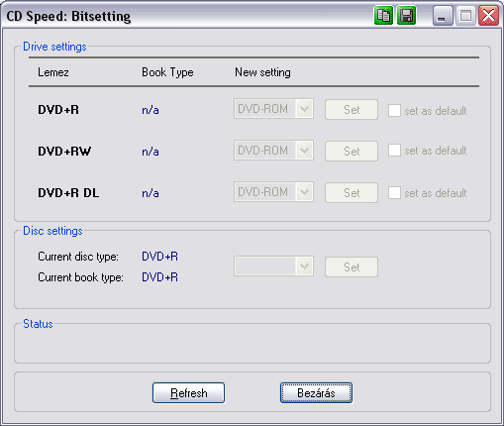504x426 pixels.
Task: Click the maximize window button
Action: [465, 16]
